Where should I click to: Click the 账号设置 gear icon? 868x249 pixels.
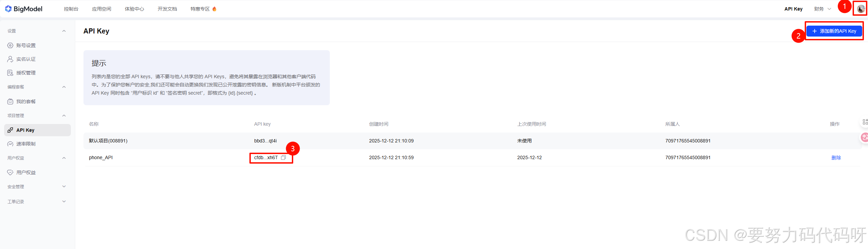click(10, 45)
